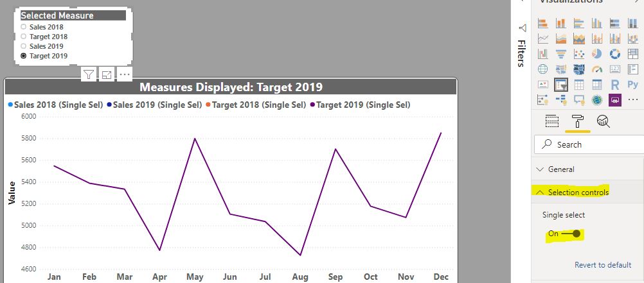644x283 pixels.
Task: Select the Pie chart visualization
Action: coord(597,54)
